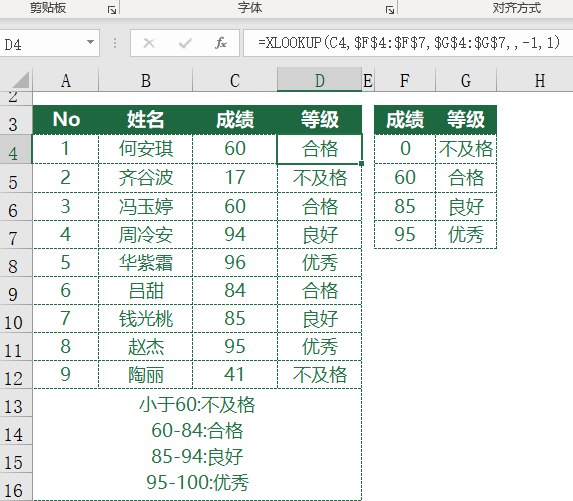Select 吕甜's grade cell 合格

pos(319,291)
